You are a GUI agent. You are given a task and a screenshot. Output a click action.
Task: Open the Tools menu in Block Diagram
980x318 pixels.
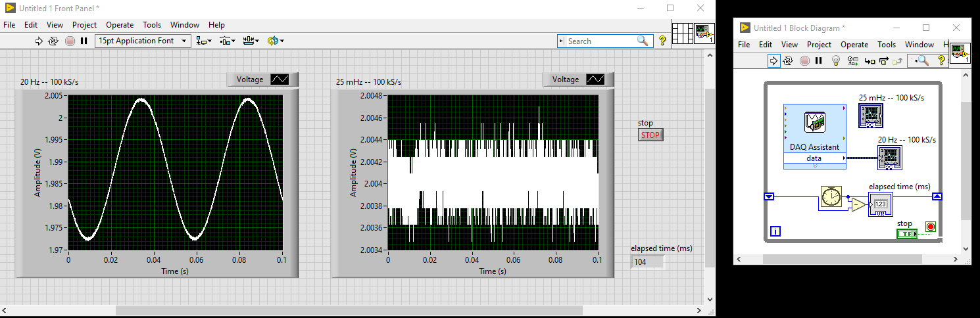click(887, 45)
